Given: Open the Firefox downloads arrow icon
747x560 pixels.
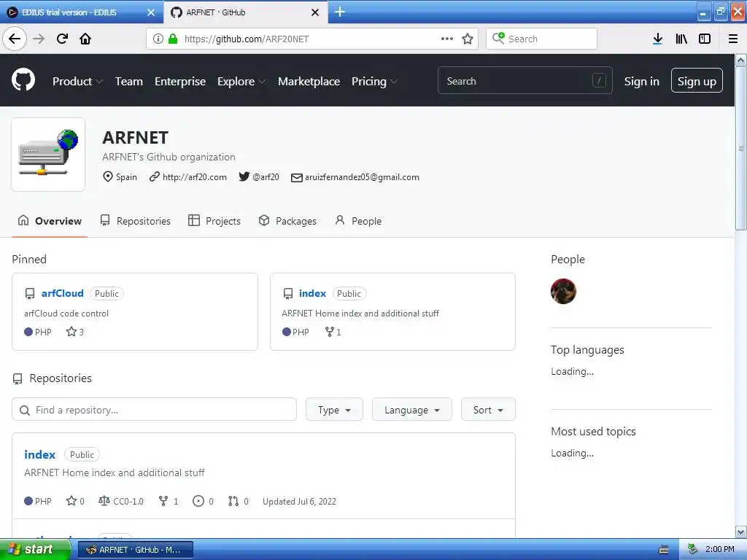Looking at the screenshot, I should coord(658,39).
